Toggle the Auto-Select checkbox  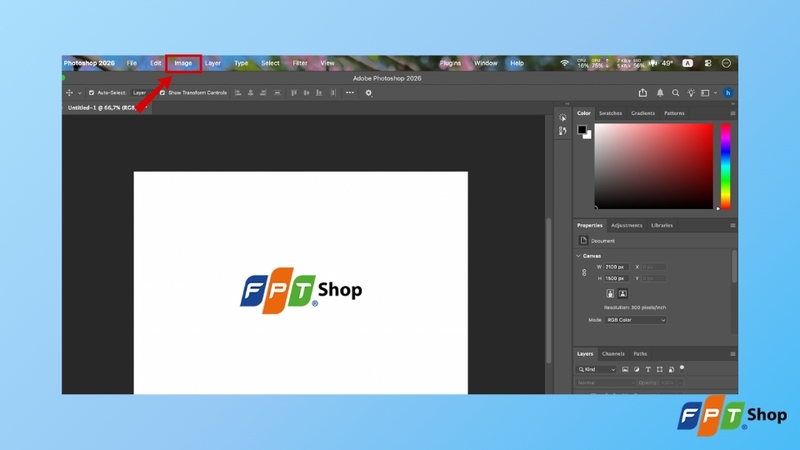[91, 93]
